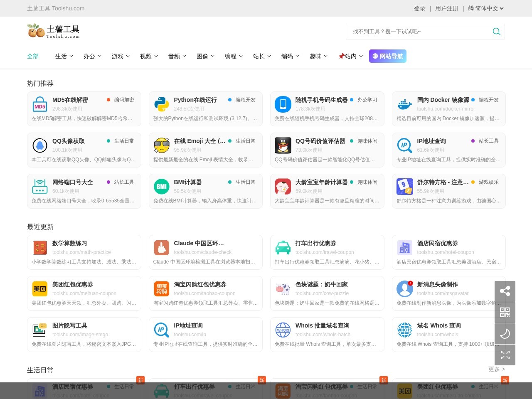
Task: Click the QQ号码价值评估器 penguin icon
Action: [x=283, y=145]
